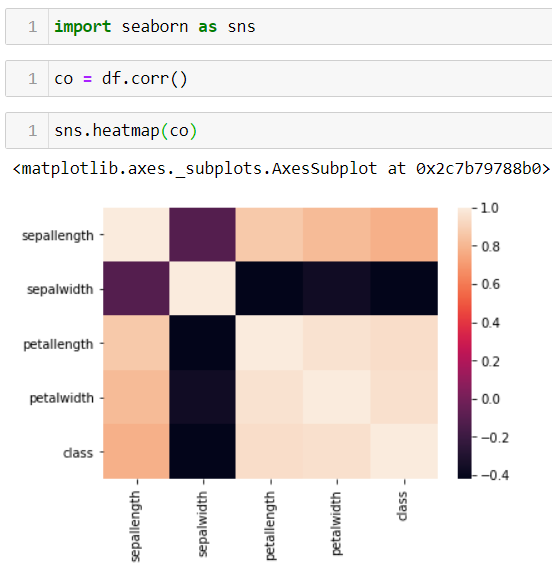Click the colorbar tick label 0.6
Screen dimensions: 552x577
(491, 284)
